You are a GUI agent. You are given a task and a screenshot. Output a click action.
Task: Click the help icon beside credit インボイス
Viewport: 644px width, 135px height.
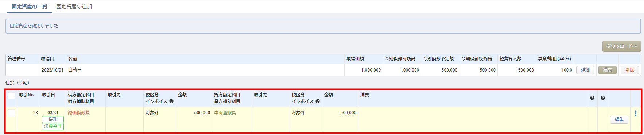318,101
